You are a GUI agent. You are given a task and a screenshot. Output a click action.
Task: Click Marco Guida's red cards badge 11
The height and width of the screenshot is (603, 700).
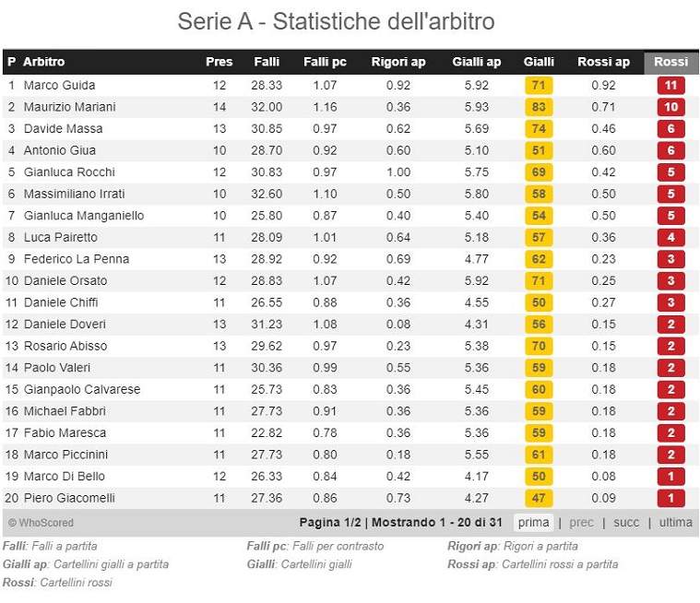tap(670, 85)
